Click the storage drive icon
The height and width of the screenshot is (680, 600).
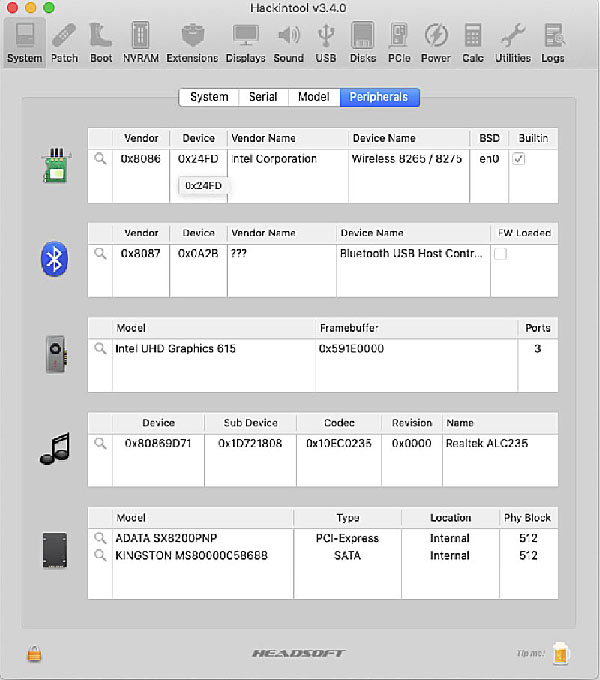coord(55,550)
